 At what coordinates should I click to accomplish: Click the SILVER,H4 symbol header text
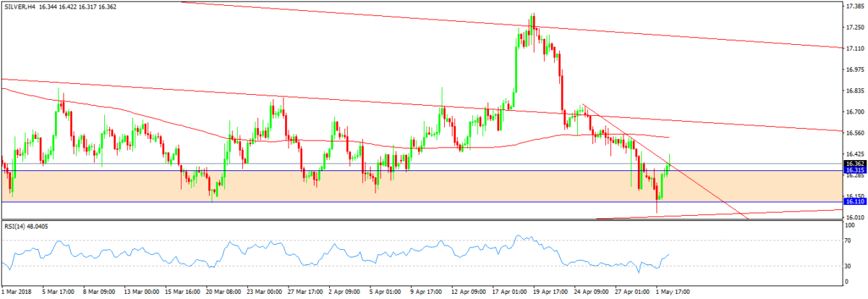(x=19, y=6)
